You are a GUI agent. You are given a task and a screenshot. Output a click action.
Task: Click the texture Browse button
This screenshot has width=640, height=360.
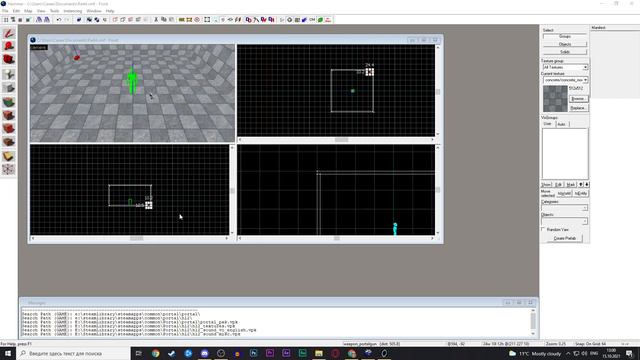tap(578, 99)
